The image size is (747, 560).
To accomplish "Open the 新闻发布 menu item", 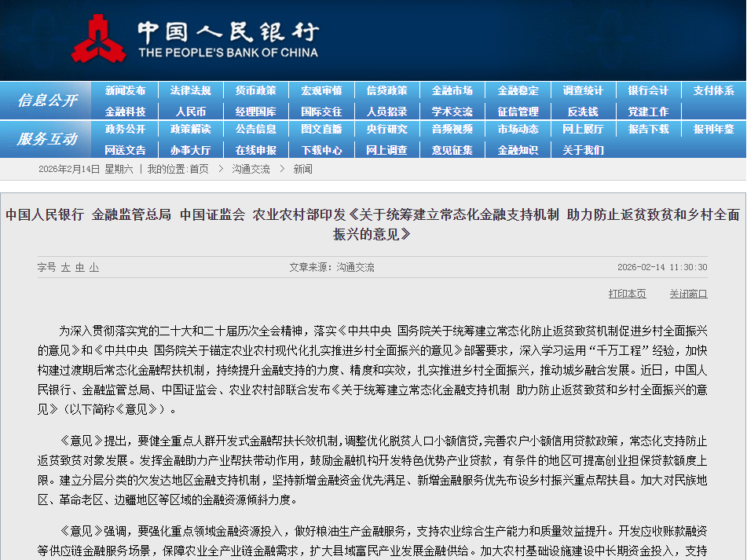I will coord(126,91).
